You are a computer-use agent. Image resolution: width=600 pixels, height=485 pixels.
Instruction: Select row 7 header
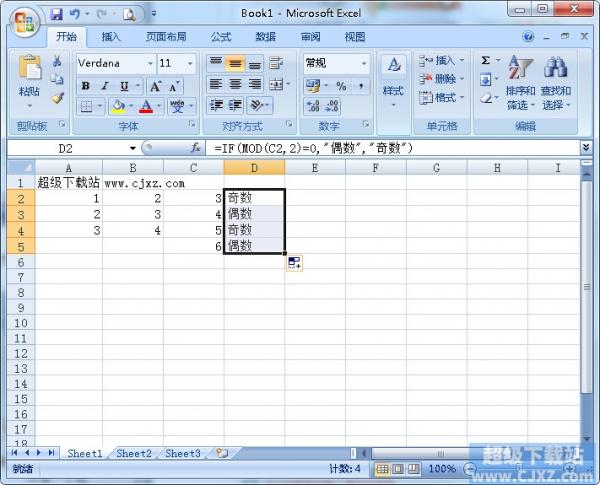21,277
